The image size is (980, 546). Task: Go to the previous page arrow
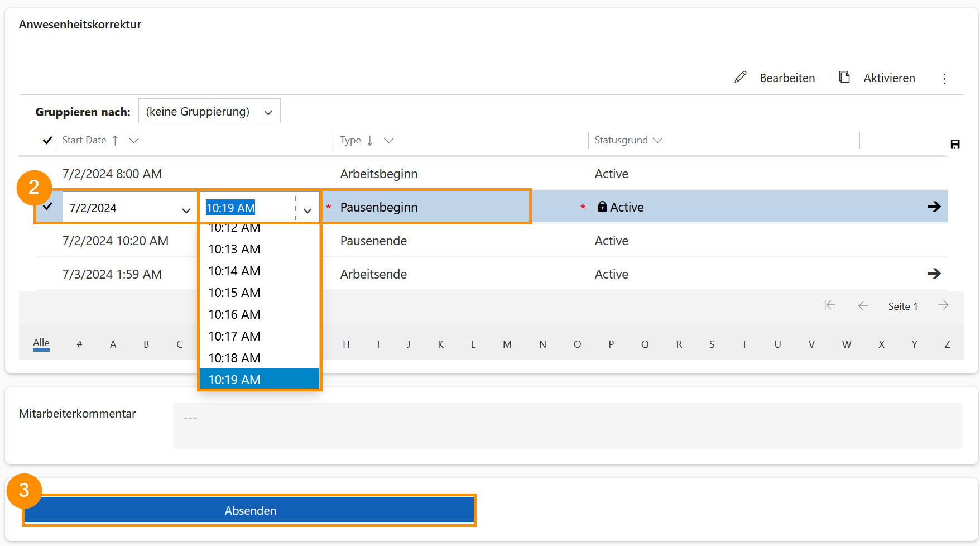click(863, 306)
